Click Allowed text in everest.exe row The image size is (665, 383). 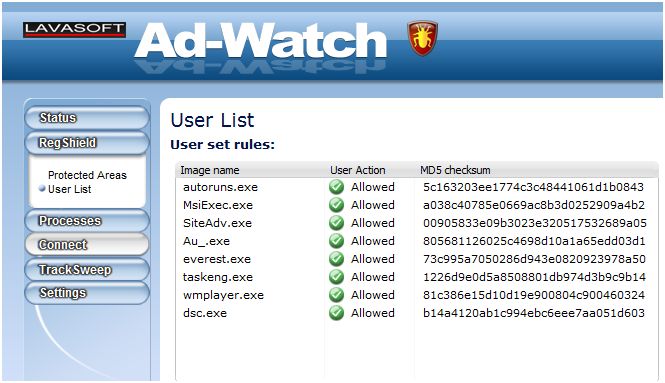tap(372, 259)
